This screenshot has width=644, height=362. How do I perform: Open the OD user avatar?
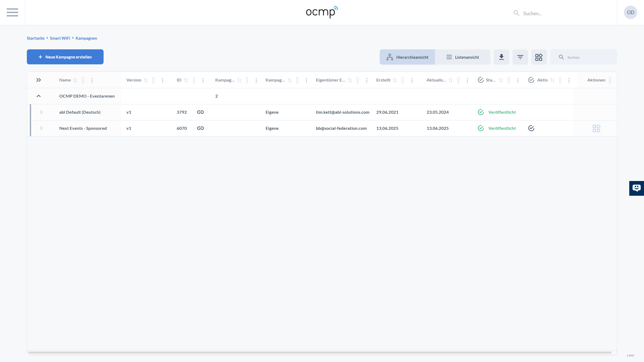(630, 12)
